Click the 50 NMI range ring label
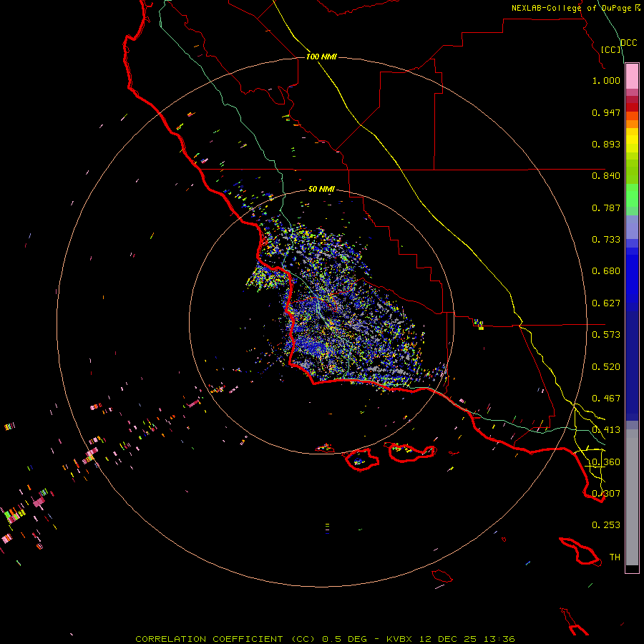The width and height of the screenshot is (644, 644). [x=321, y=189]
